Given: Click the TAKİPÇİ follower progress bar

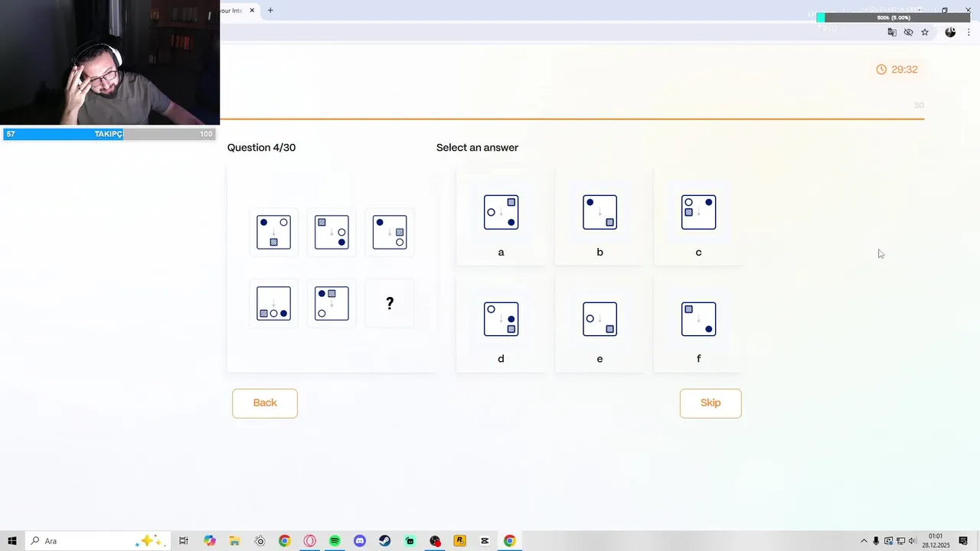Looking at the screenshot, I should coord(109,134).
